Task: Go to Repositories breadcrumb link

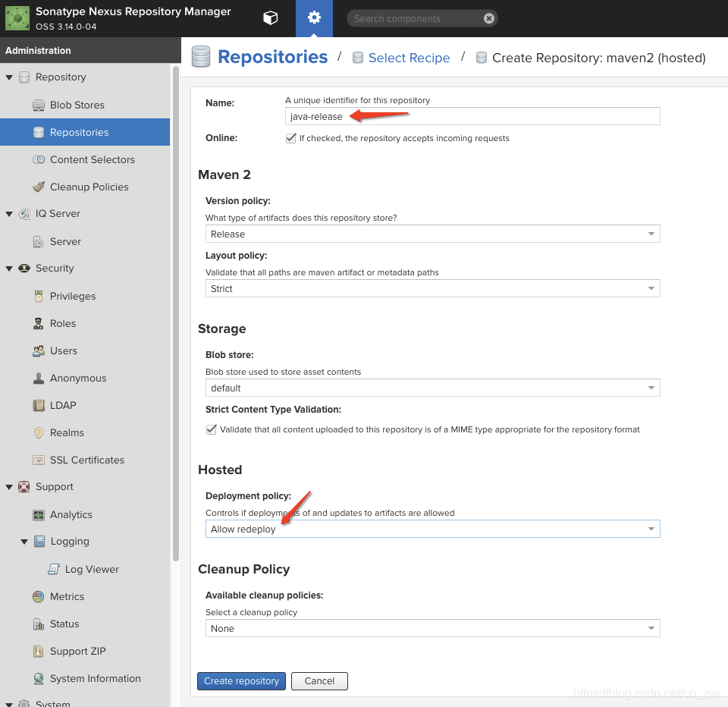Action: point(272,57)
